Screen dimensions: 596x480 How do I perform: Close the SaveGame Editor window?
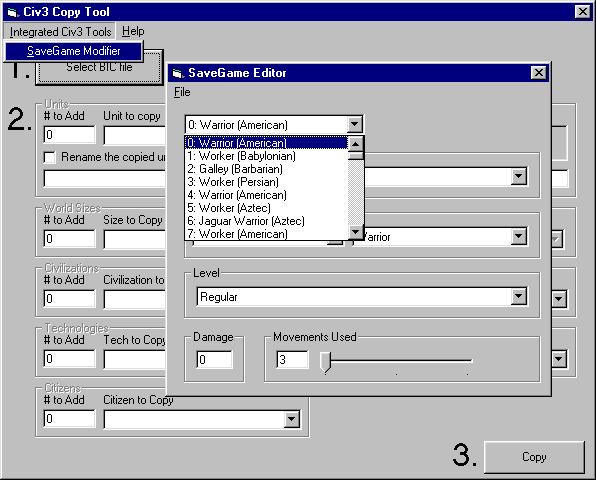point(539,73)
